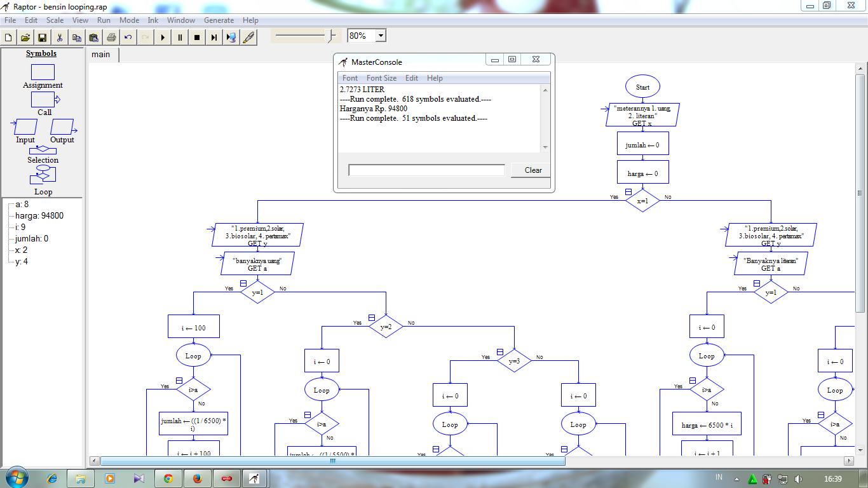Select the Loop symbol

coord(43,175)
